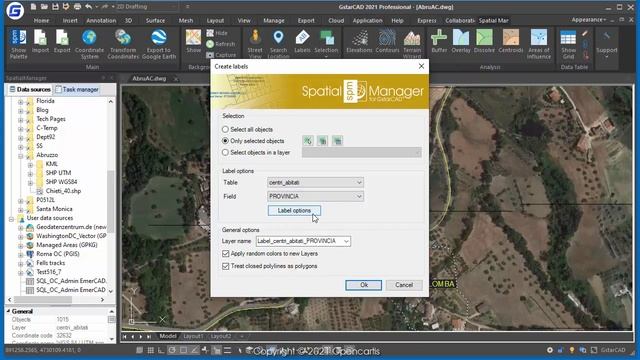The image size is (640, 360).
Task: Click the Print icon in quick access toolbar
Action: click(x=77, y=7)
